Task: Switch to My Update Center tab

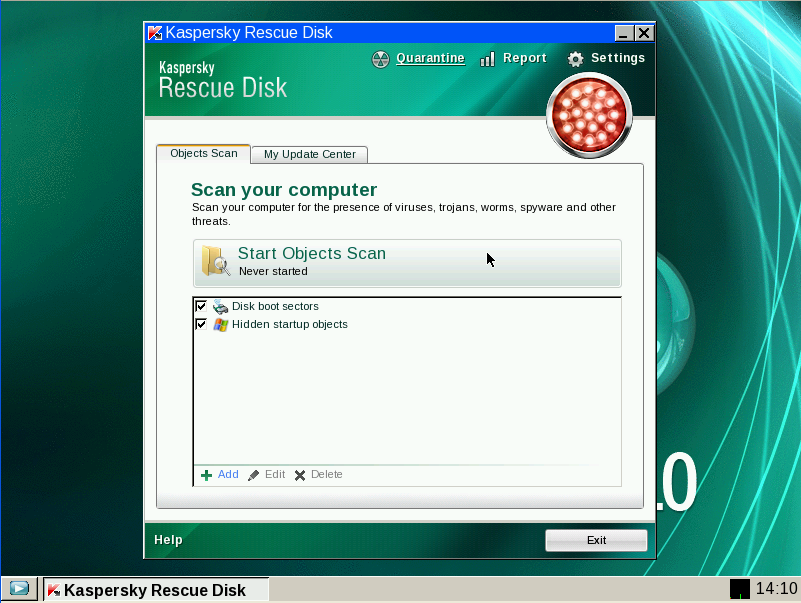Action: (310, 154)
